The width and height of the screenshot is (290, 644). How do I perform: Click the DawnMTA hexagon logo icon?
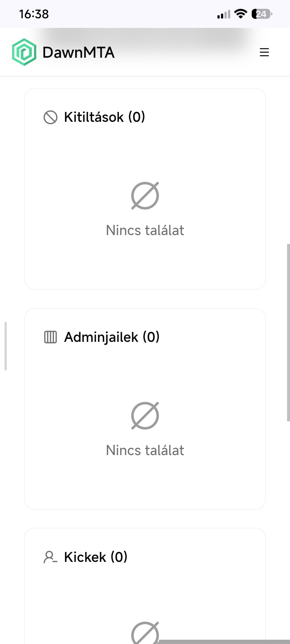(24, 52)
